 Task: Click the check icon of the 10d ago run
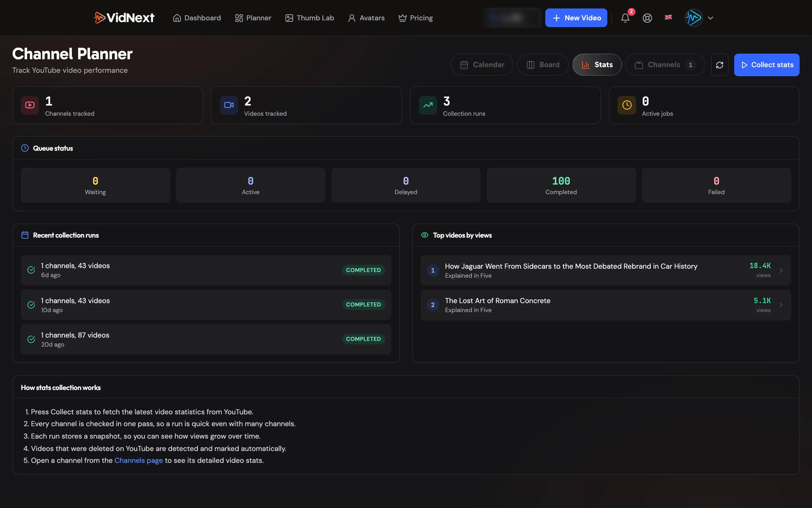31,305
